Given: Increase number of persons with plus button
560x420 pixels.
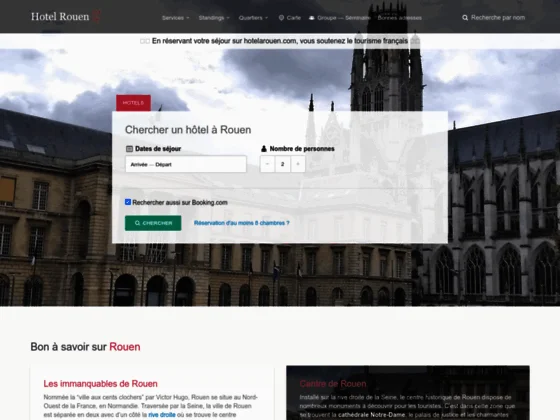Looking at the screenshot, I should [x=298, y=164].
